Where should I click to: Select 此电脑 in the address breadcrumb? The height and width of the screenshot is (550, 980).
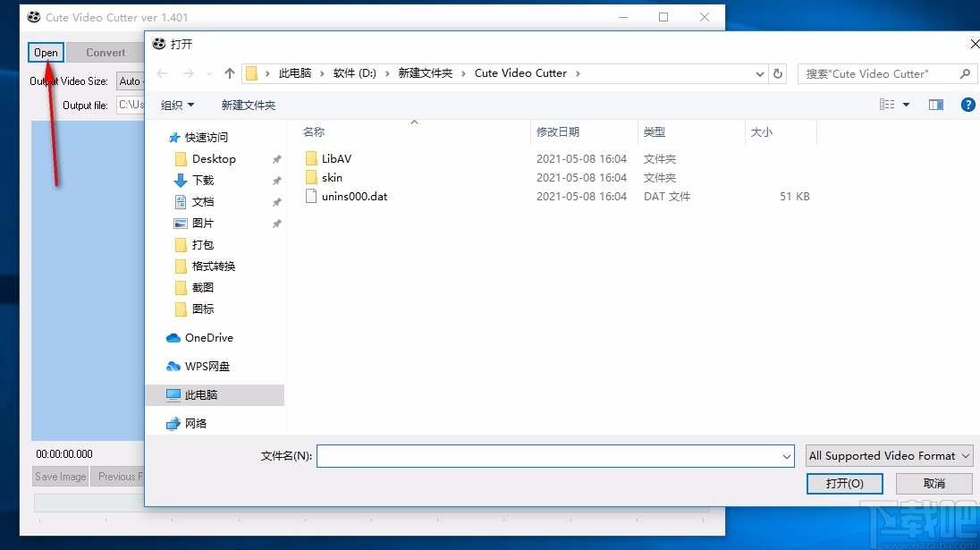pos(294,73)
